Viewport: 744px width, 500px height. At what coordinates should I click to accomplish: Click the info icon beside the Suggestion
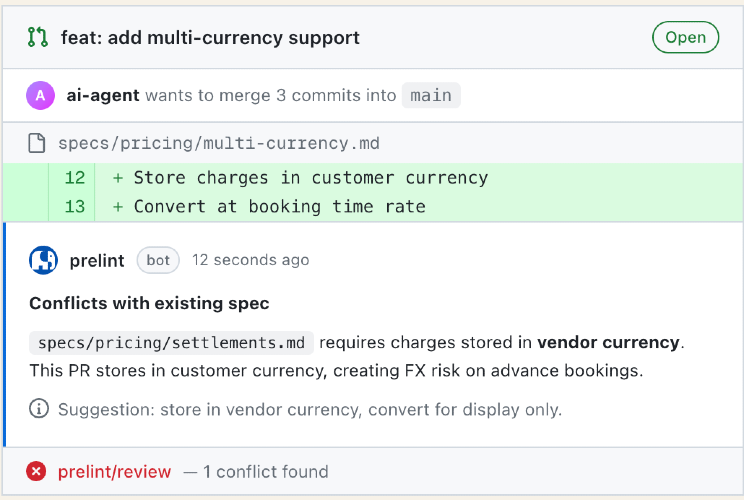pyautogui.click(x=39, y=408)
